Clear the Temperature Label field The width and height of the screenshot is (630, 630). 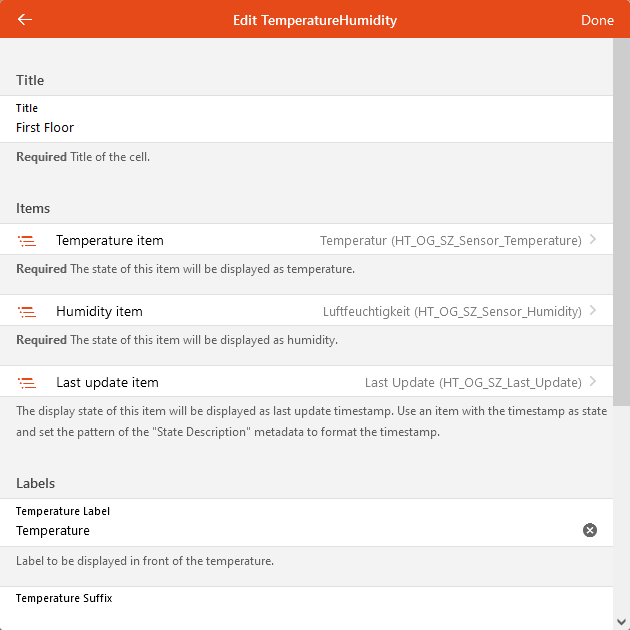[590, 530]
